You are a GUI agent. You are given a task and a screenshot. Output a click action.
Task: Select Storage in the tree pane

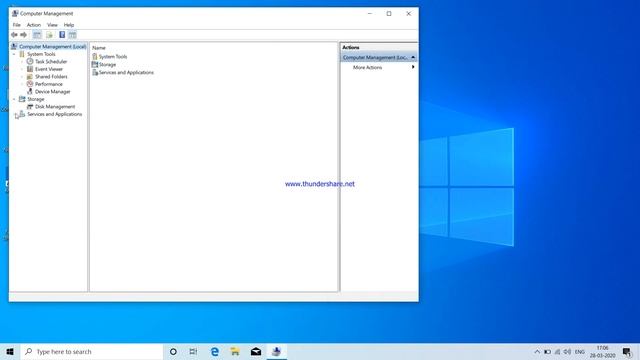[x=36, y=99]
